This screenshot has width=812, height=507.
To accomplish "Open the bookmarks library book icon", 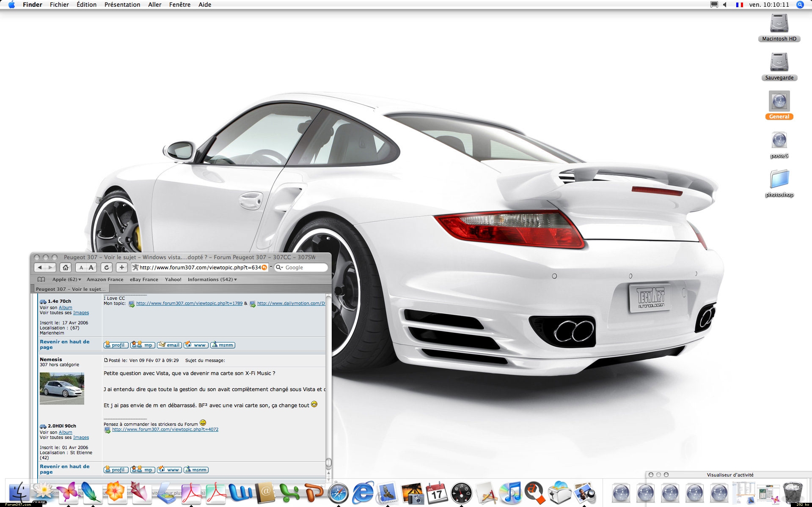I will (41, 280).
